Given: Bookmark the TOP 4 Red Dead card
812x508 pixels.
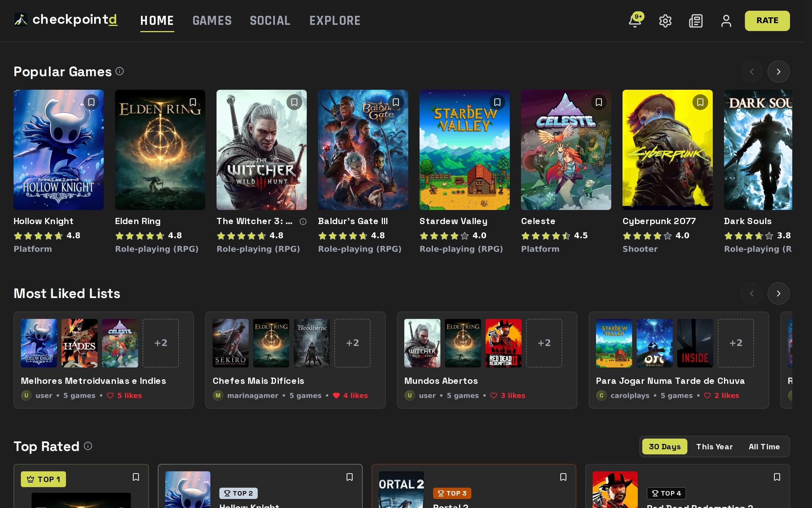Looking at the screenshot, I should [x=777, y=477].
